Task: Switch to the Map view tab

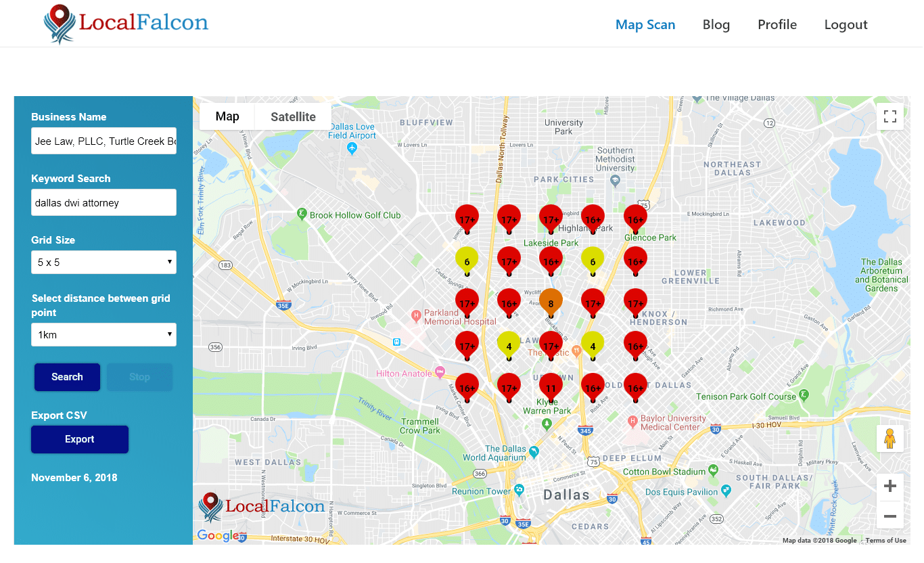Action: 227,116
